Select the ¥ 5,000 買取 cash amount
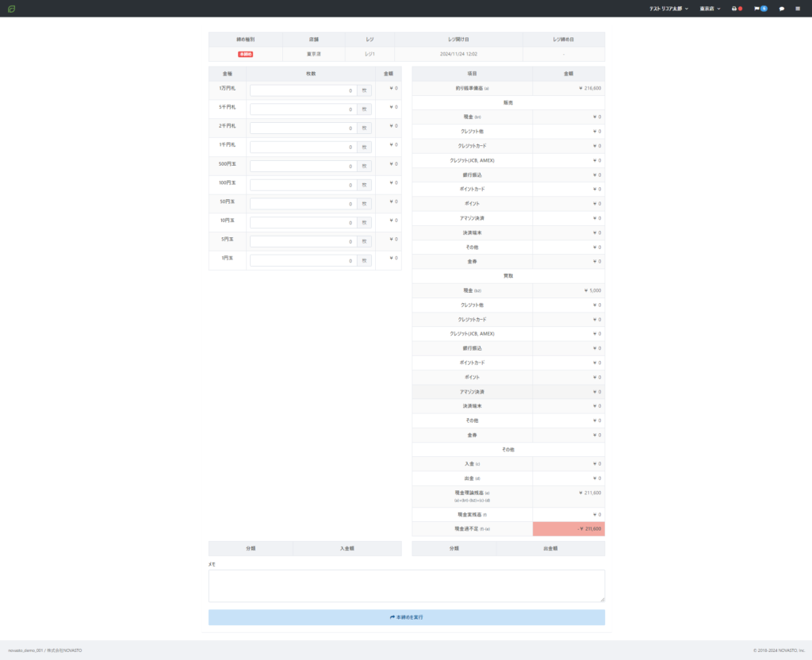Screen dimensions: 812x660 tap(592, 290)
